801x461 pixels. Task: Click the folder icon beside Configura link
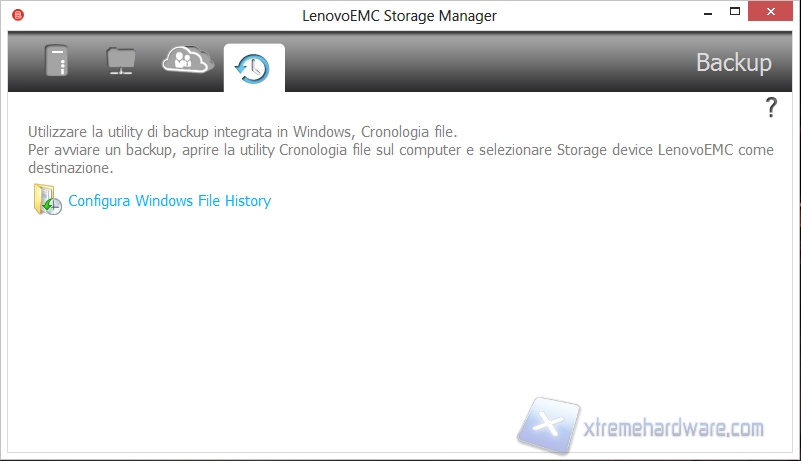[x=47, y=200]
